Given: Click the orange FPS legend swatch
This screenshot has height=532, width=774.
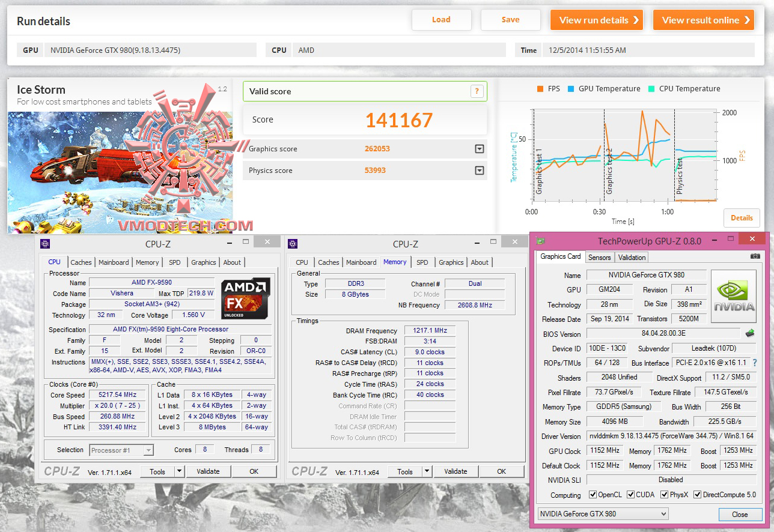Looking at the screenshot, I should 540,89.
